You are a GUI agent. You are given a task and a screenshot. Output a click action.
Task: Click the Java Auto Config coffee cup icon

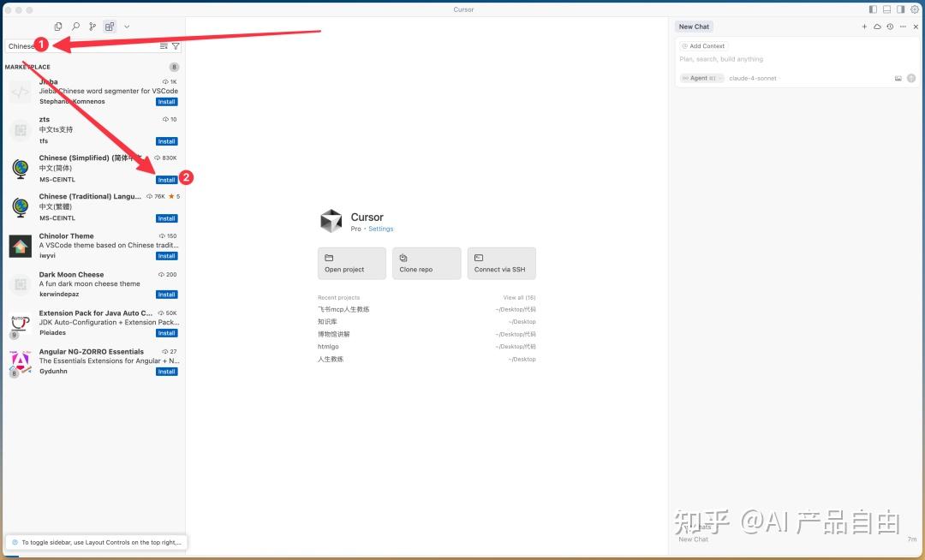pos(20,324)
